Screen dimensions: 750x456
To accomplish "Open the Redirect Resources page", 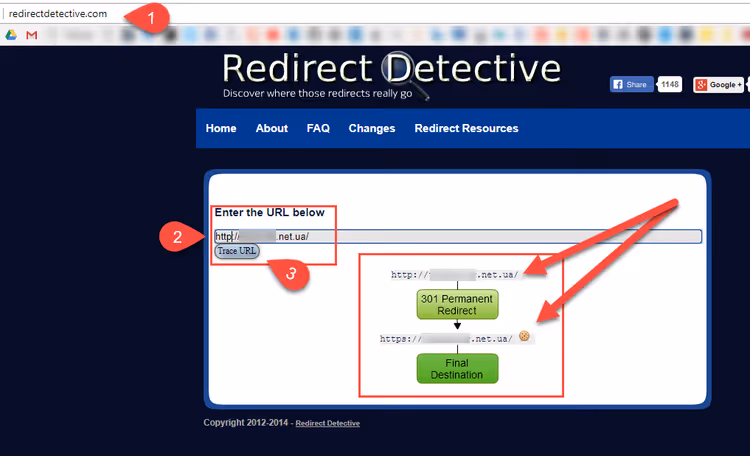I will coord(466,128).
